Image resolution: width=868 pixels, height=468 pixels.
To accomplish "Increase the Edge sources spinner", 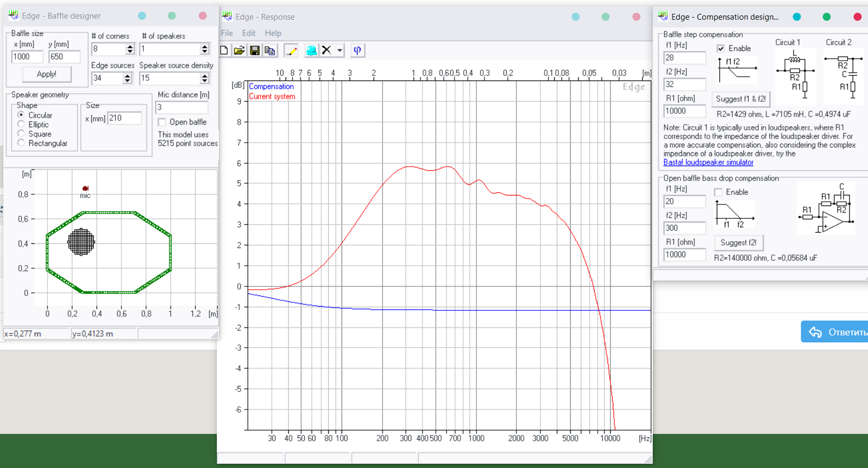I will coord(127,76).
